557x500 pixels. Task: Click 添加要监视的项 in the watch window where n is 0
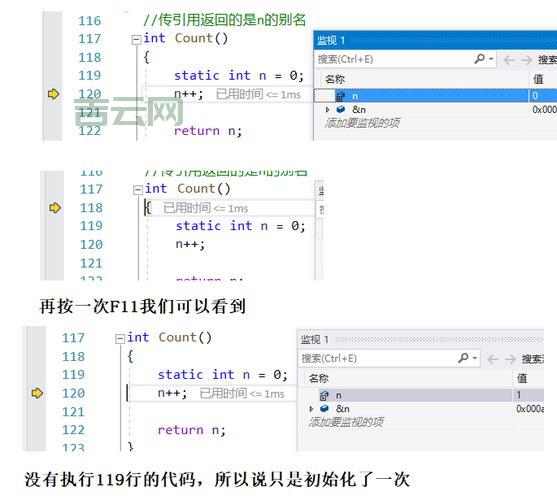tap(362, 123)
